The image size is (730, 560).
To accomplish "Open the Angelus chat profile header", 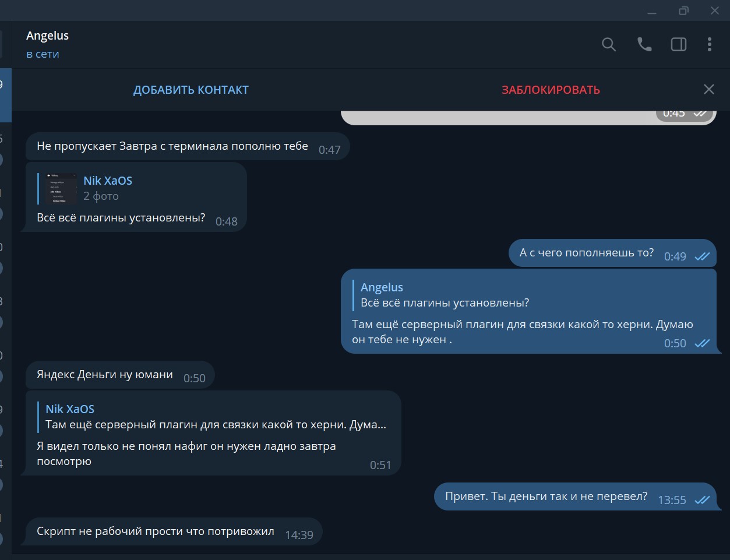I will pyautogui.click(x=48, y=44).
